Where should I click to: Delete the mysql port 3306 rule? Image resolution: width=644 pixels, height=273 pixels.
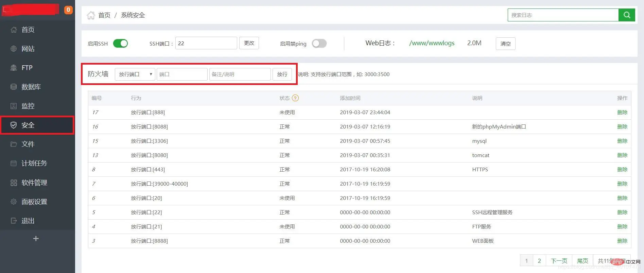[622, 141]
